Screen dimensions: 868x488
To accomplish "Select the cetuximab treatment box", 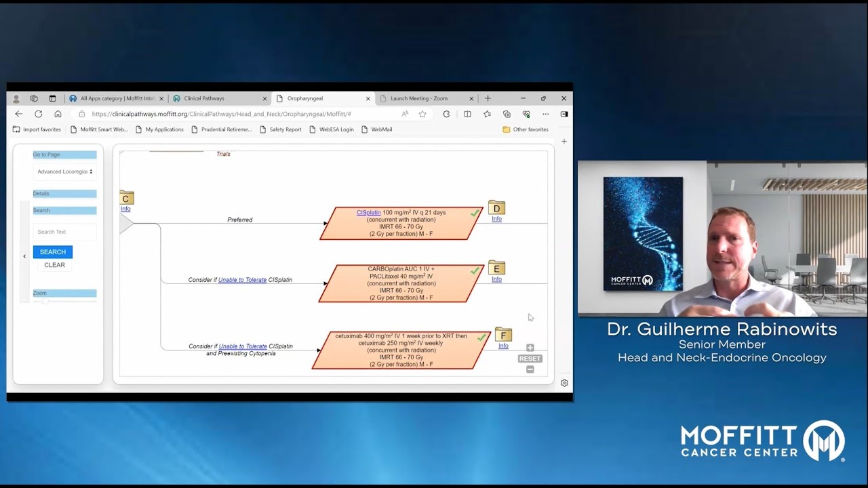I will point(401,350).
